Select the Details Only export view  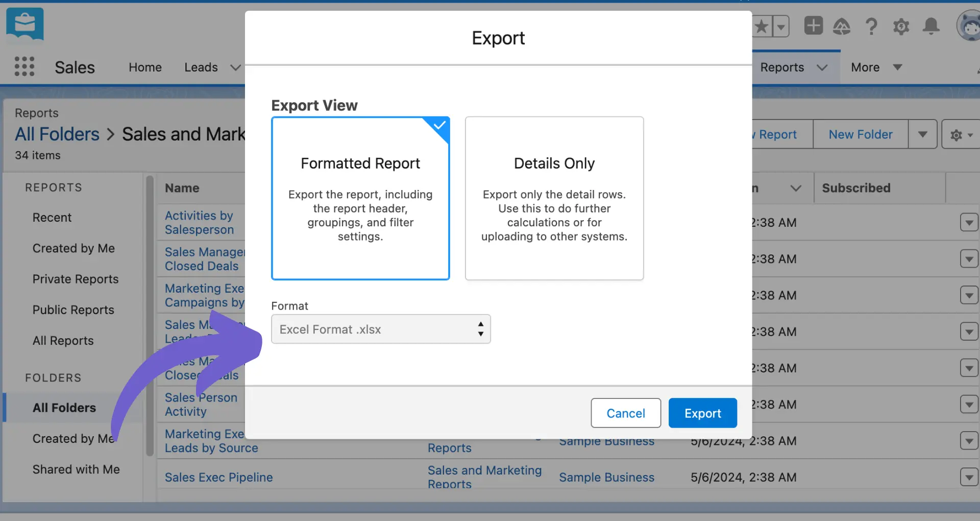point(554,198)
